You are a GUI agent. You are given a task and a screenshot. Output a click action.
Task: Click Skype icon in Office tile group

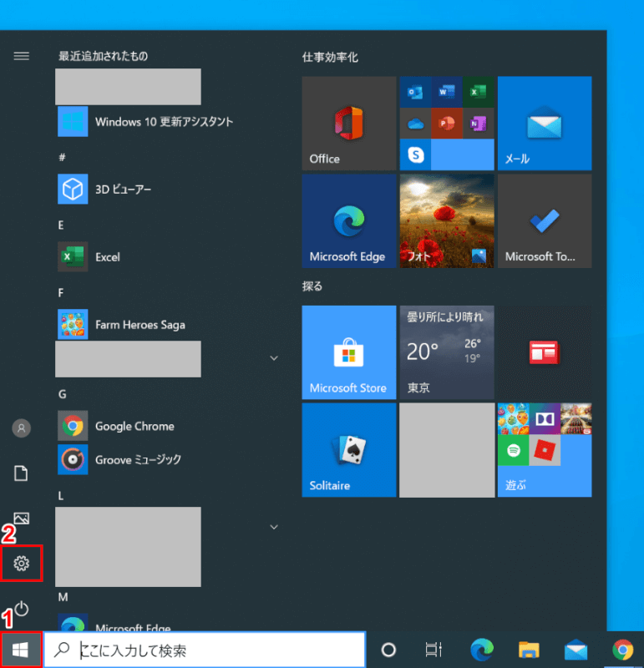tap(415, 154)
